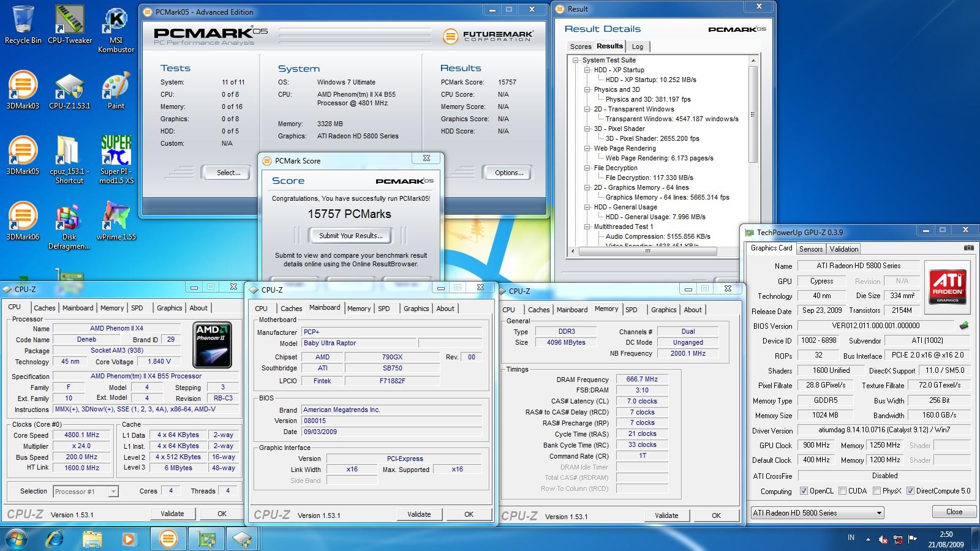Launch CPU-Tweaker from the desktop
Screen dimensions: 980x551
[70, 24]
